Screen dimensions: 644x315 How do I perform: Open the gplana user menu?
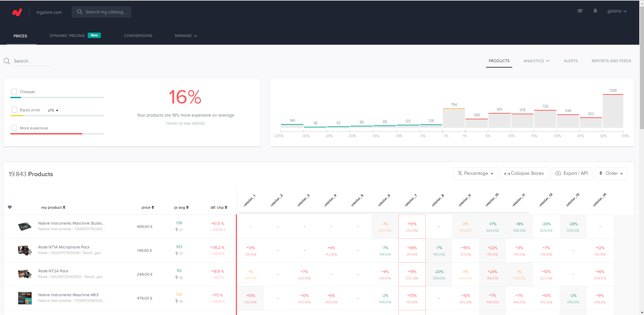617,11
